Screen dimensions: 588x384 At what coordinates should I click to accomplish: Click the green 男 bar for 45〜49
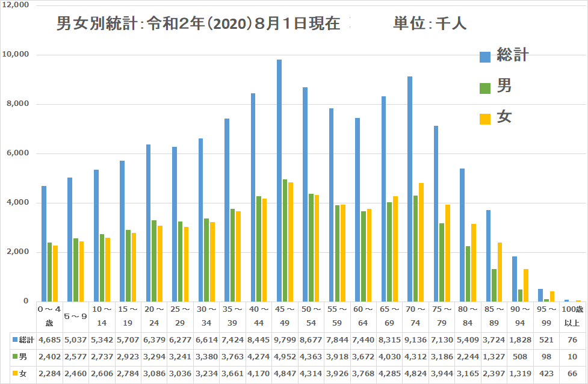click(285, 240)
